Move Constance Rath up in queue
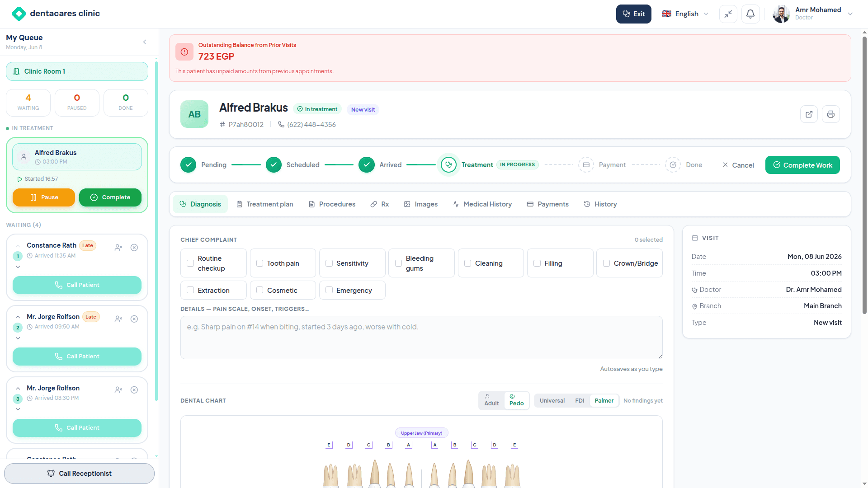 click(x=18, y=246)
